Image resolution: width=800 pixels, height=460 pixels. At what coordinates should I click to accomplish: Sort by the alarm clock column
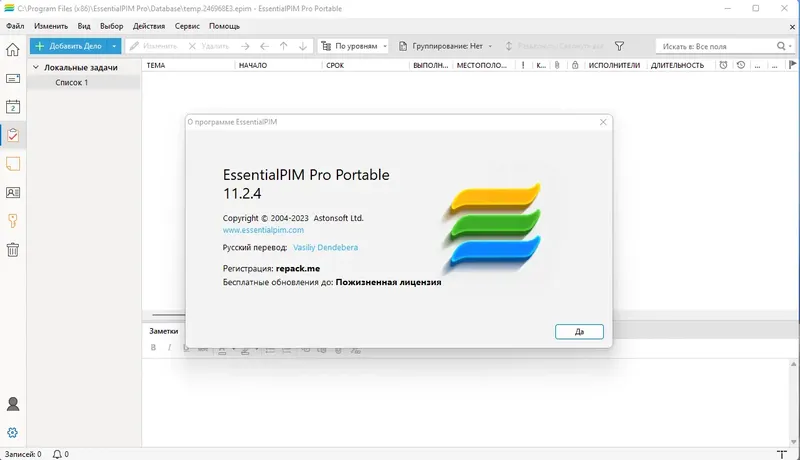click(723, 65)
